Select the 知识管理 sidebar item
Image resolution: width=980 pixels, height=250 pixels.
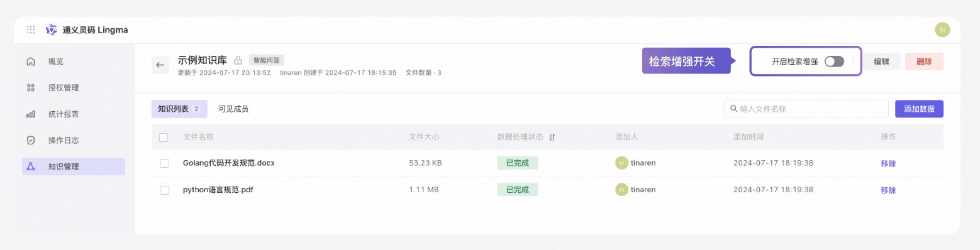(74, 166)
